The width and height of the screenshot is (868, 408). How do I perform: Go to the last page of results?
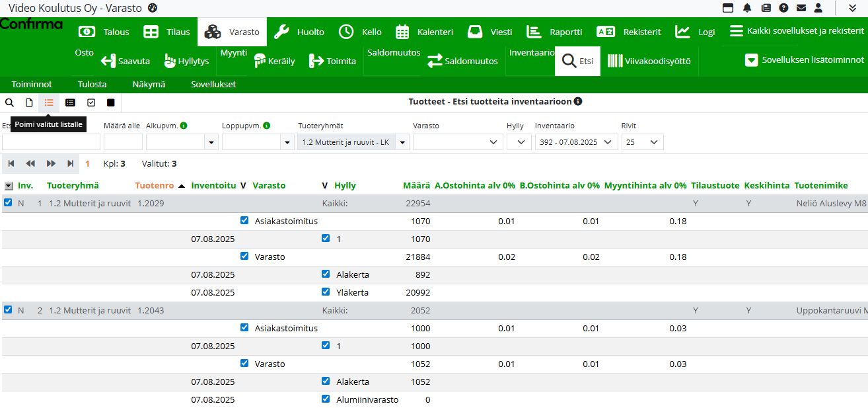click(x=71, y=163)
